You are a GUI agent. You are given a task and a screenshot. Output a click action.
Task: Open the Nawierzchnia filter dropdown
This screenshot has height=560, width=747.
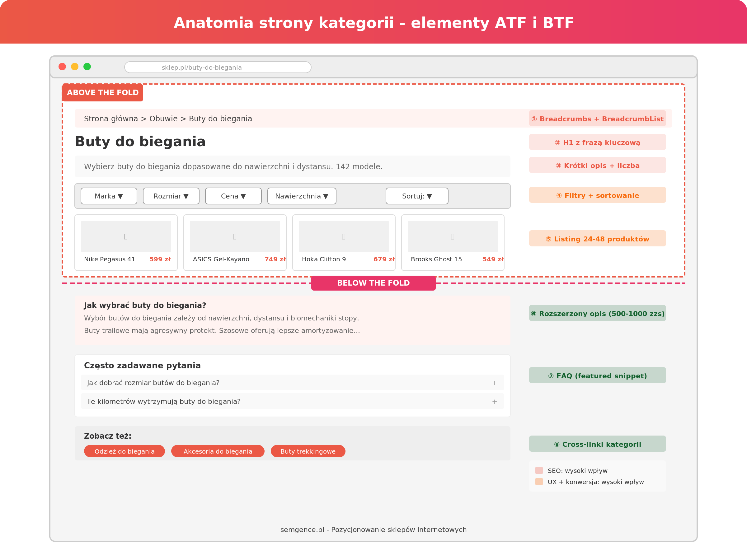click(x=302, y=196)
